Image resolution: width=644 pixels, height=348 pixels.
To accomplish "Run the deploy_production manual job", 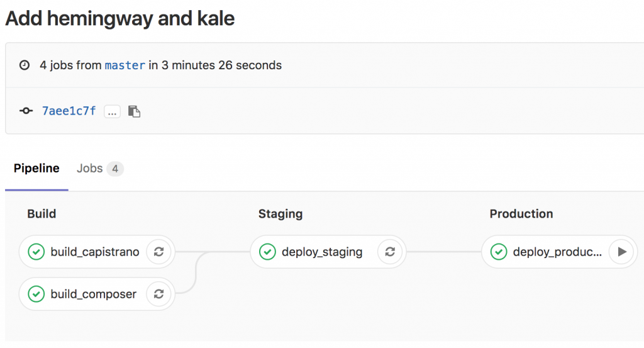I will tap(622, 252).
